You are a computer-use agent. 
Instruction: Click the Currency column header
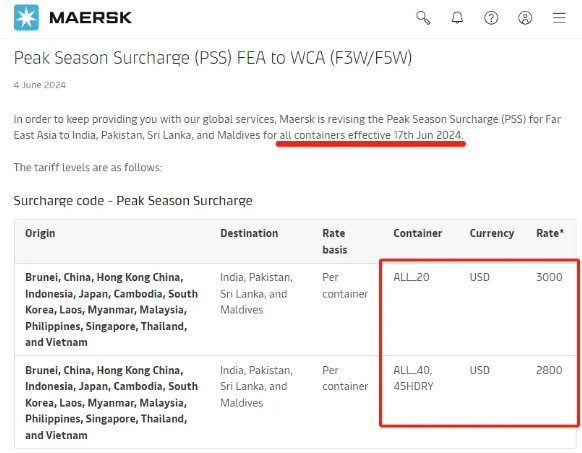point(492,233)
